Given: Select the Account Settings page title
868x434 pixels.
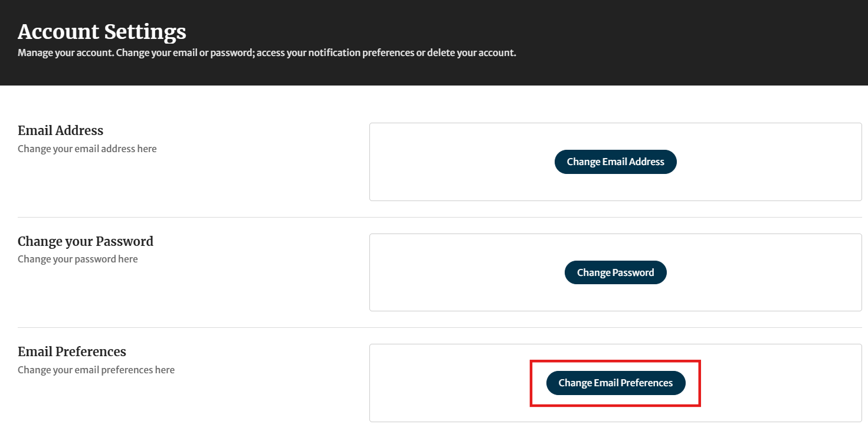Looking at the screenshot, I should pos(101,31).
